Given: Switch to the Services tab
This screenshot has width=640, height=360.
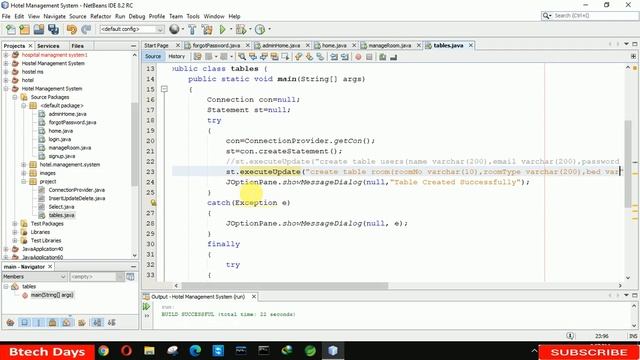Looking at the screenshot, I should 48,46.
